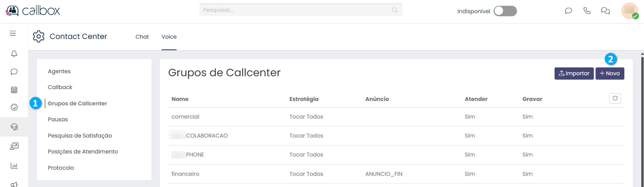The width and height of the screenshot is (644, 187).
Task: Click the Novo button
Action: point(609,74)
